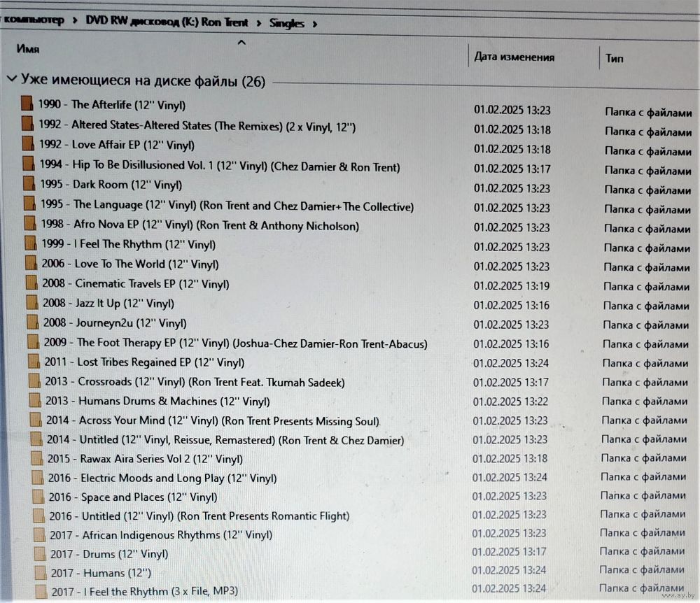Click folder icon for 1994 - Hip To Be Disillusioned
The height and width of the screenshot is (603, 700).
click(28, 163)
